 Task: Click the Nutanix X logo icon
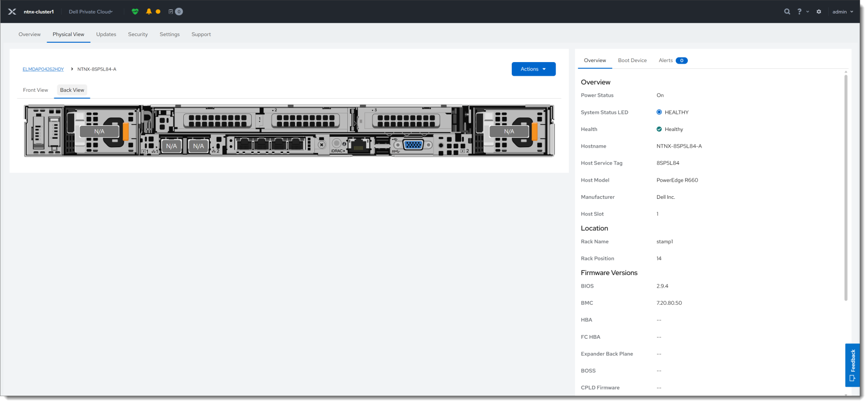(x=12, y=11)
